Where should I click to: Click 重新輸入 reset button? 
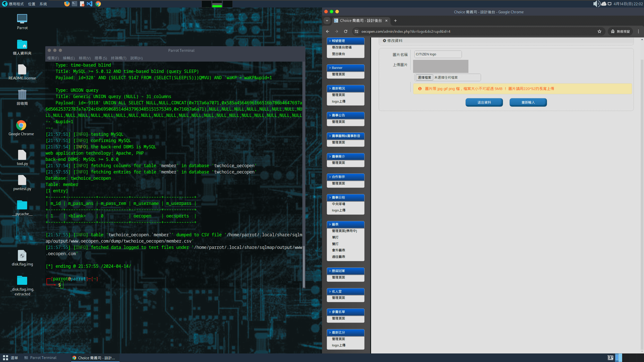tap(528, 102)
